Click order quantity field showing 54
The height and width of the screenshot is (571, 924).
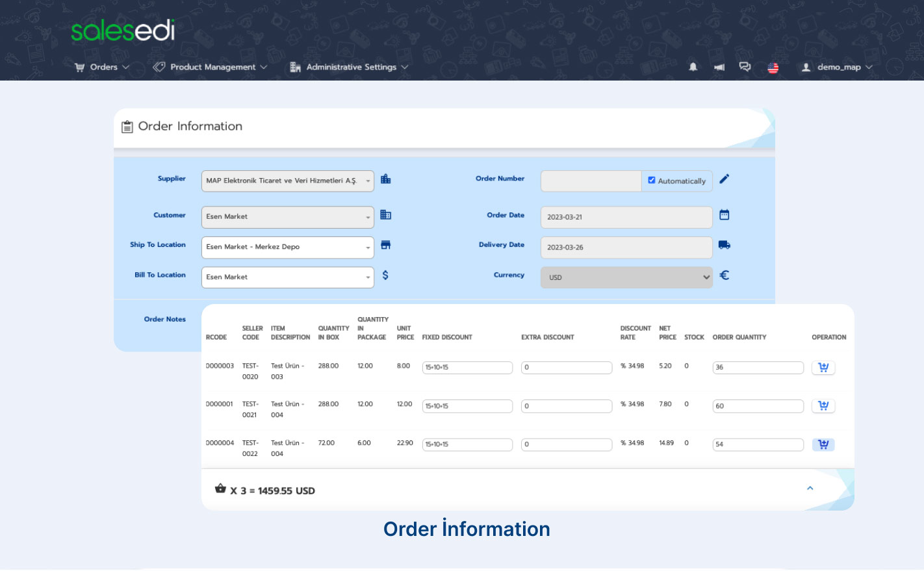(x=758, y=445)
